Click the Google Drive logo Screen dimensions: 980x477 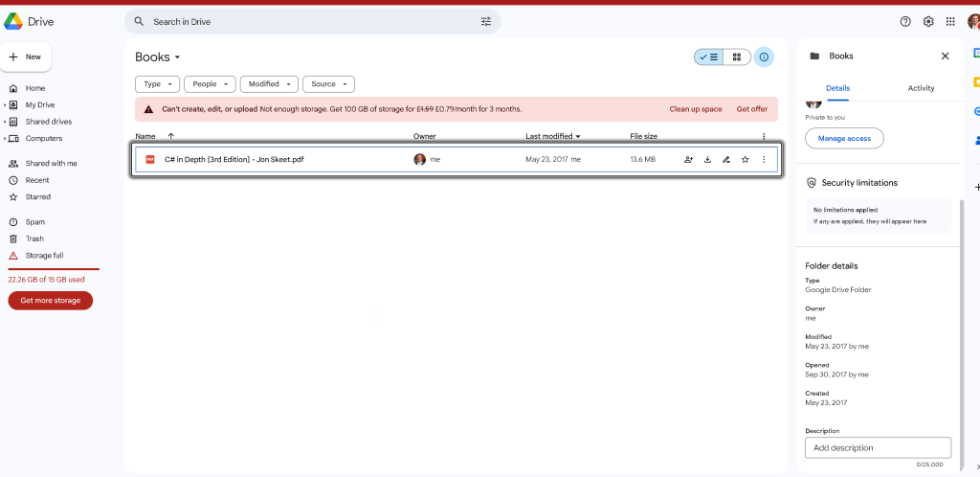(13, 21)
